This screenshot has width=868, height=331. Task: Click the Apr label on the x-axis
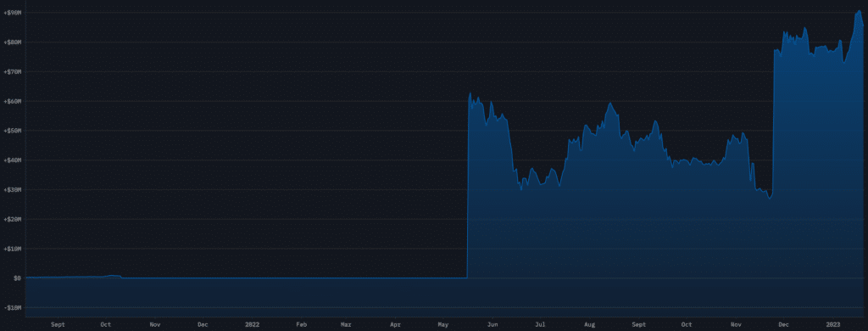[x=395, y=324]
